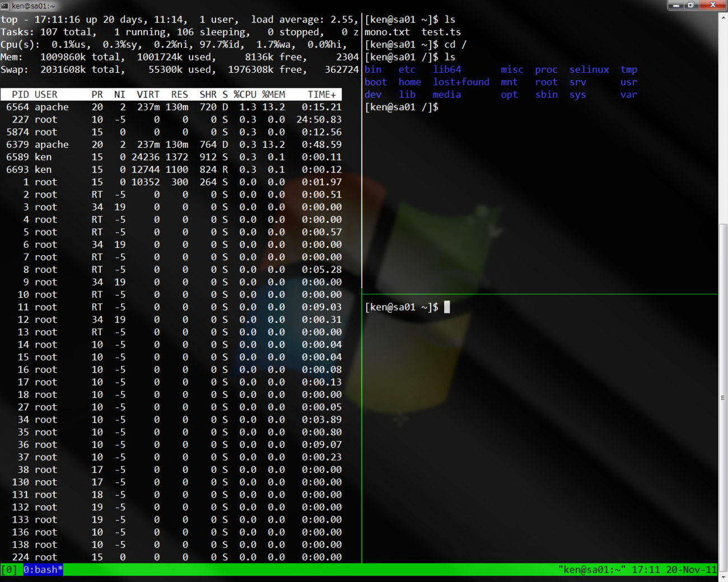Click the vertical scrollbar thumb
This screenshot has width=728, height=582.
[723, 397]
